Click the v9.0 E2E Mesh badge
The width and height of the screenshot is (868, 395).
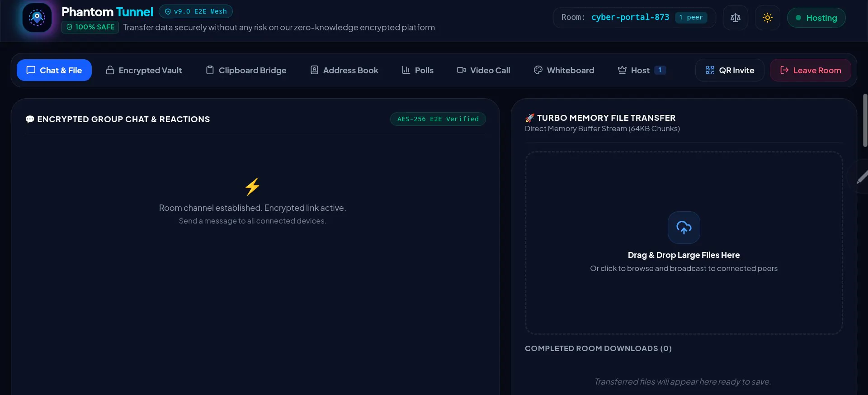(196, 11)
